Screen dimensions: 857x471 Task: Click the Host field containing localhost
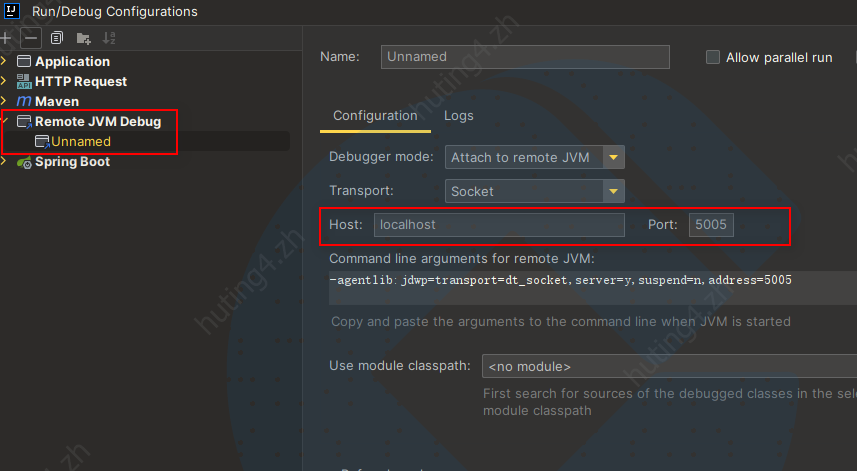[x=499, y=225]
